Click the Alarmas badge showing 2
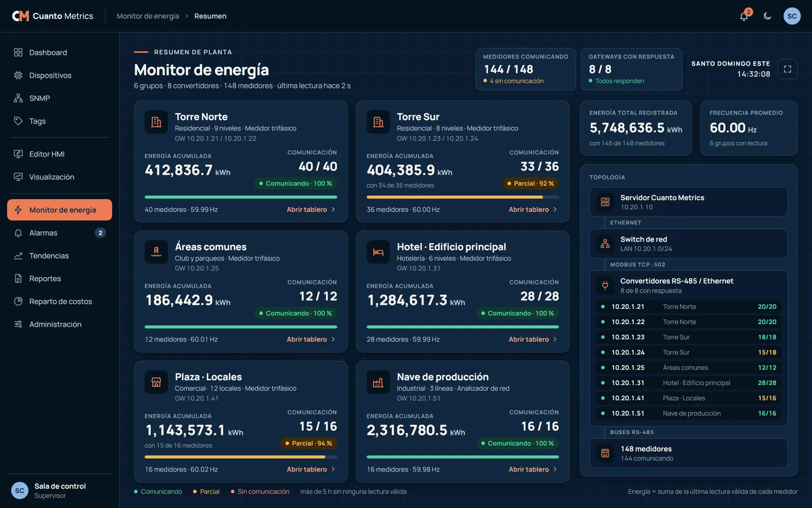This screenshot has width=812, height=508. (100, 233)
